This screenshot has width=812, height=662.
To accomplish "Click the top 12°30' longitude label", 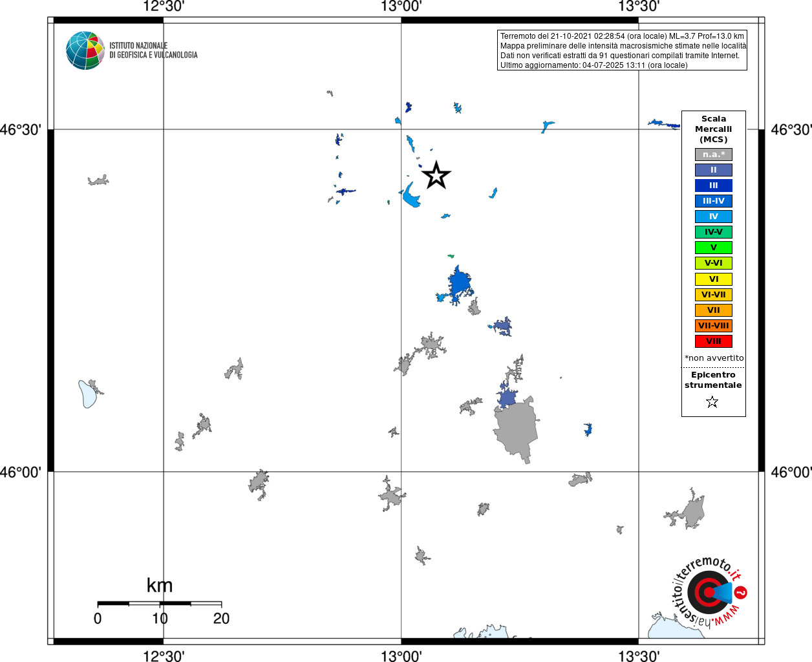I will (x=164, y=6).
